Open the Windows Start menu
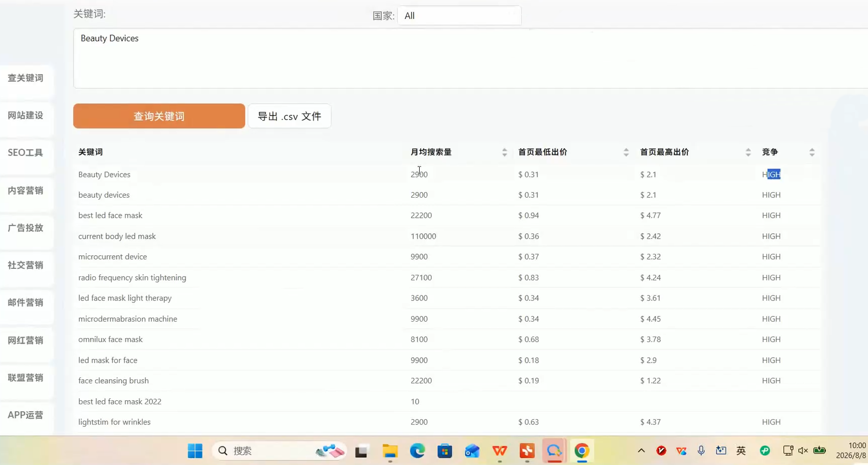The image size is (868, 465). tap(195, 451)
